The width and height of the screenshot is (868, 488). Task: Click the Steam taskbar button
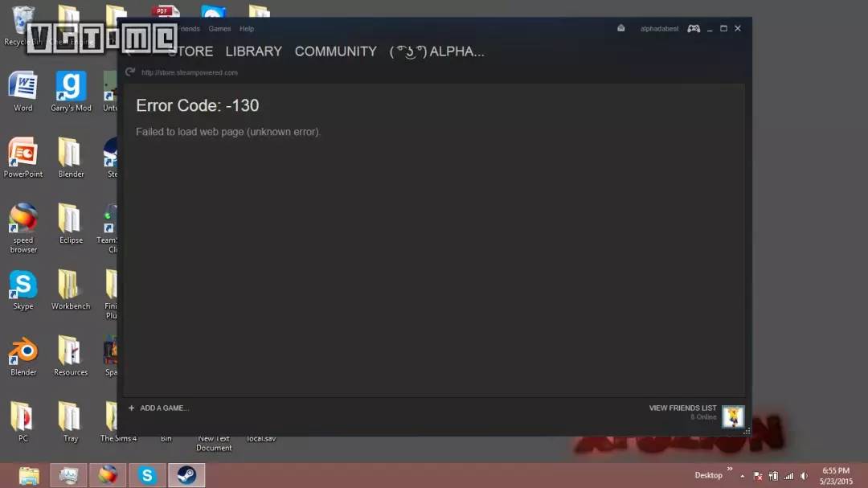[186, 475]
